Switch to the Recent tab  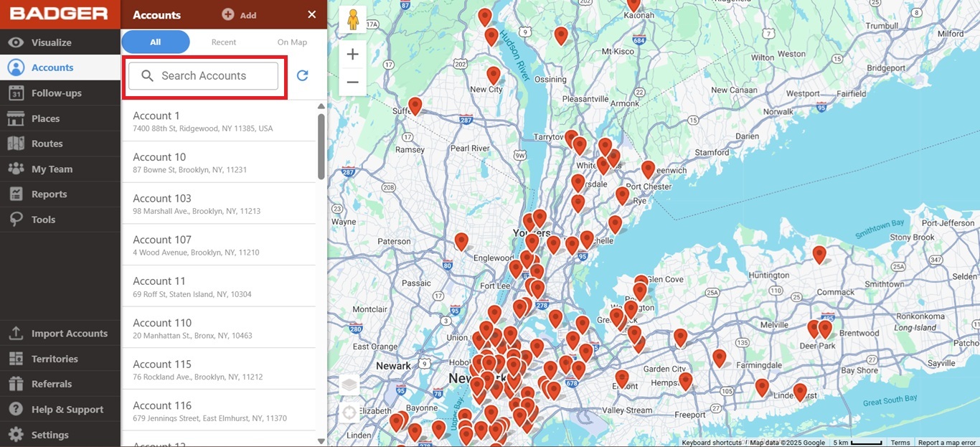pos(224,42)
